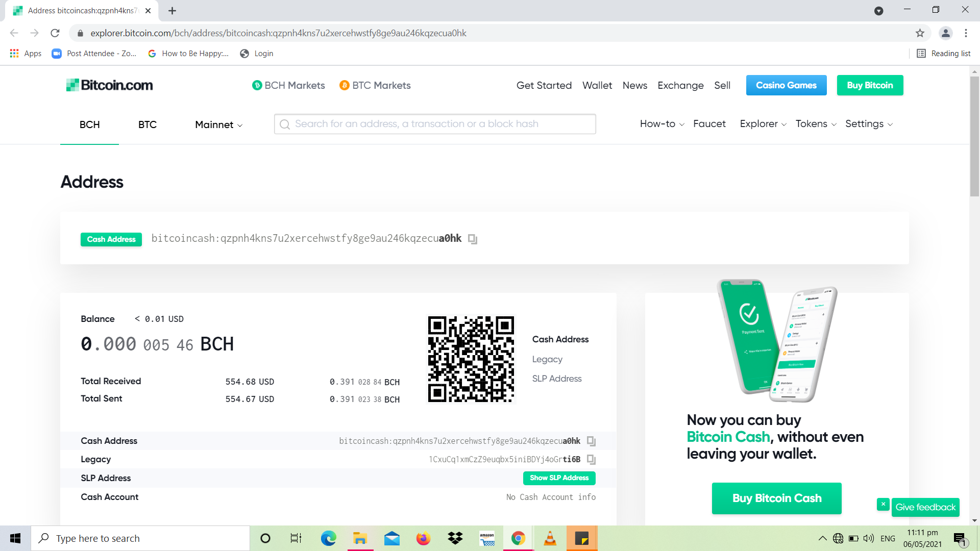Switch to the BCH tab
The width and height of the screenshot is (980, 551).
[x=89, y=124]
